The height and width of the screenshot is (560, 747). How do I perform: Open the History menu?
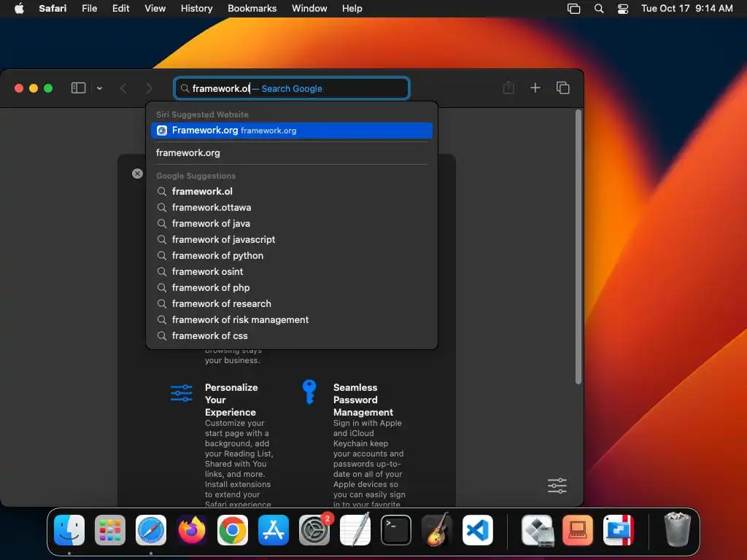(x=196, y=9)
